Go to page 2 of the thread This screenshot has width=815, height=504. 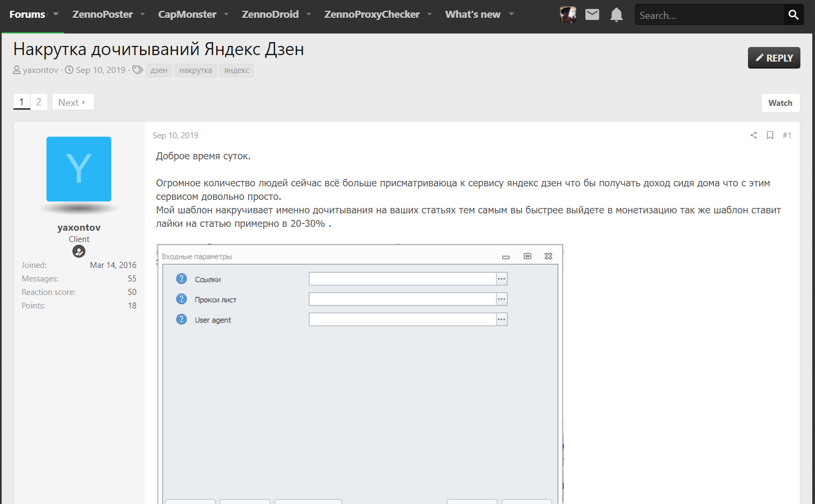click(x=39, y=102)
